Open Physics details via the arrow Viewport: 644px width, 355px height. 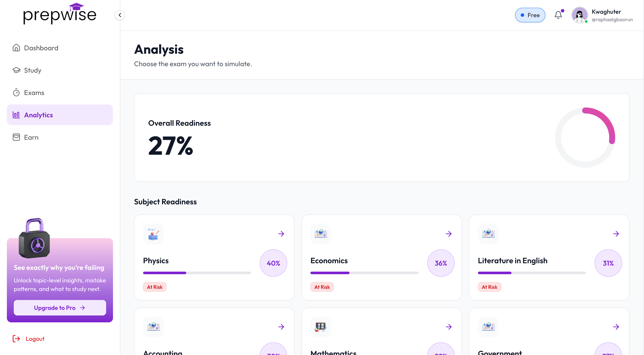pos(281,233)
